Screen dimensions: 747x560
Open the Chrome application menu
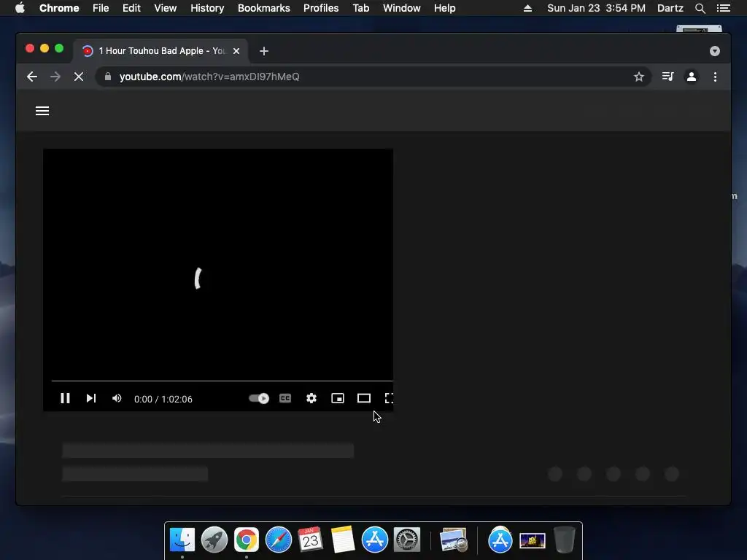[x=59, y=8]
